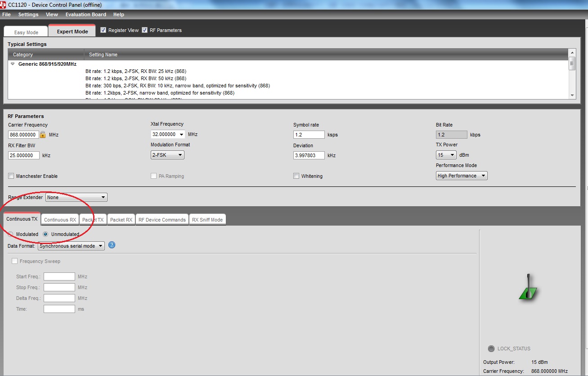Tick the Frequency Sweep checkbox
Image resolution: width=588 pixels, height=376 pixels.
(x=15, y=261)
